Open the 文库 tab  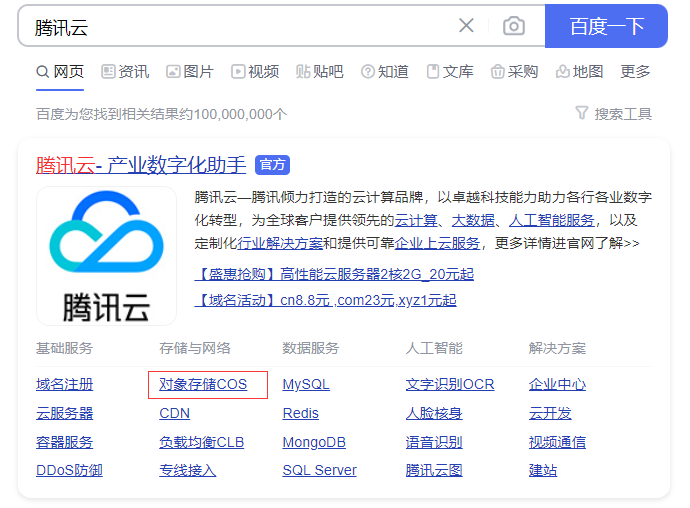(450, 72)
